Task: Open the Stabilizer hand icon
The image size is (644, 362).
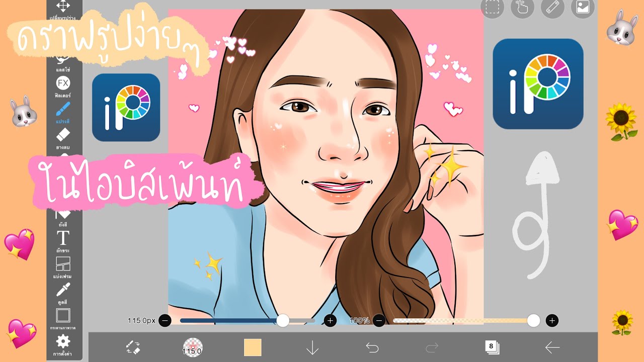Action: point(522,8)
